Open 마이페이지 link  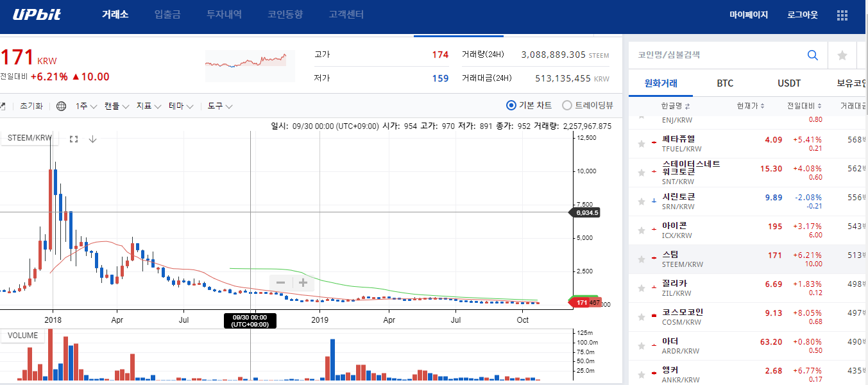[749, 15]
